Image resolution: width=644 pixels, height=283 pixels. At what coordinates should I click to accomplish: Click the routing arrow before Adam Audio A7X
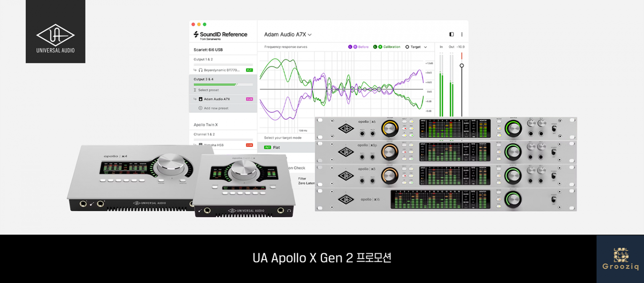(x=195, y=99)
